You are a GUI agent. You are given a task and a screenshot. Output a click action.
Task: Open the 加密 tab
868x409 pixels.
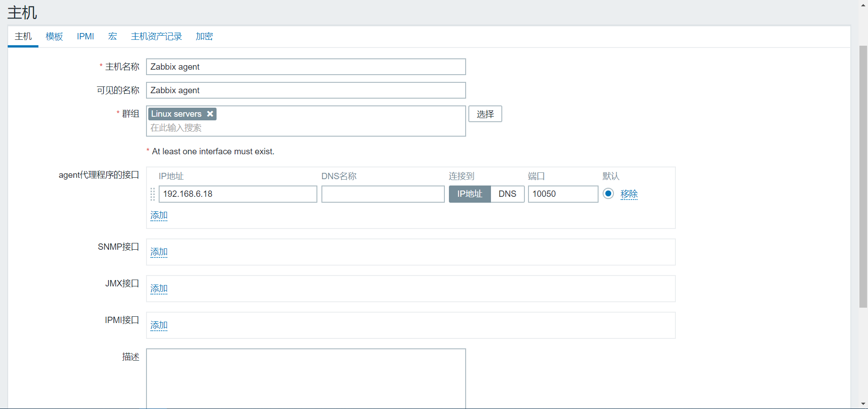point(204,37)
